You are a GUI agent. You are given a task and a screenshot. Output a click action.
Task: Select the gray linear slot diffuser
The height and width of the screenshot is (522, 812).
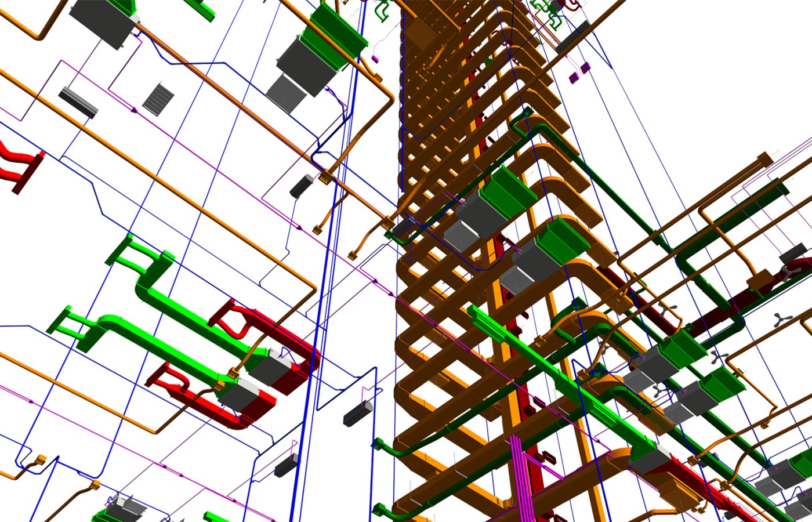tap(78, 102)
